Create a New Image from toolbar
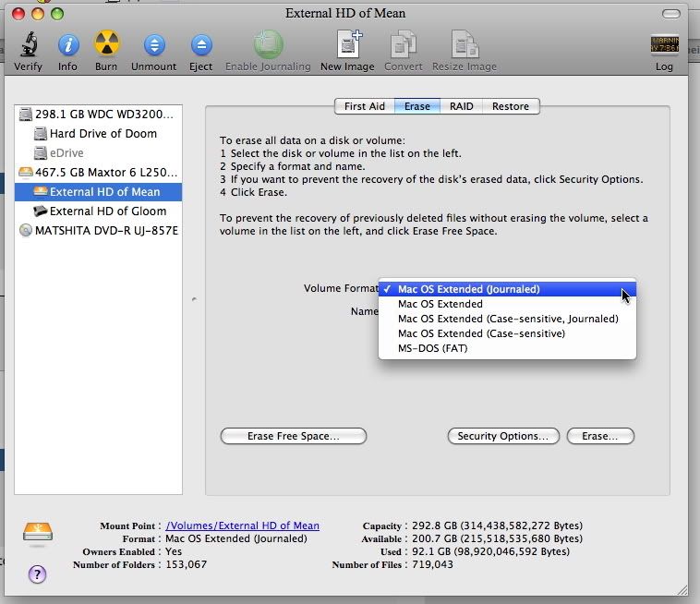700x604 pixels. click(x=349, y=44)
